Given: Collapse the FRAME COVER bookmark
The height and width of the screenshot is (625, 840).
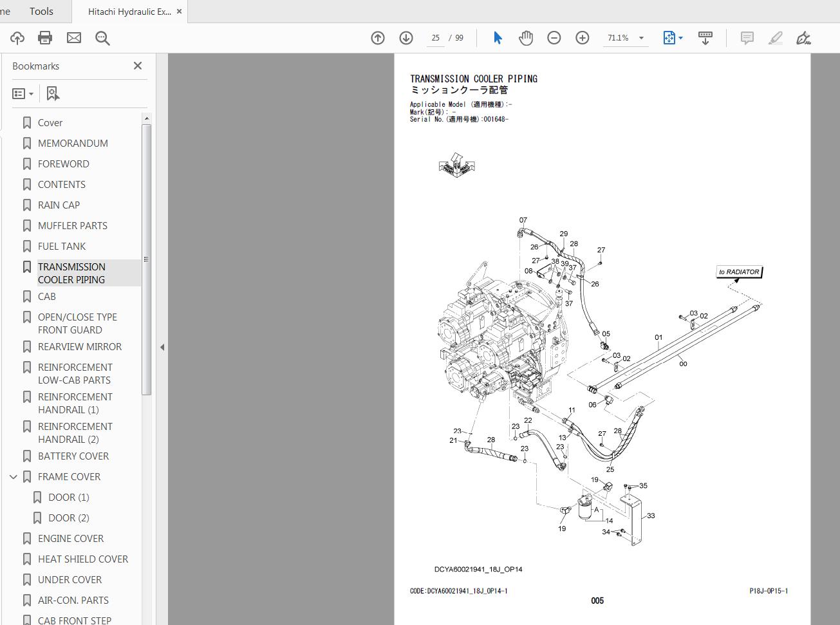Looking at the screenshot, I should (14, 477).
